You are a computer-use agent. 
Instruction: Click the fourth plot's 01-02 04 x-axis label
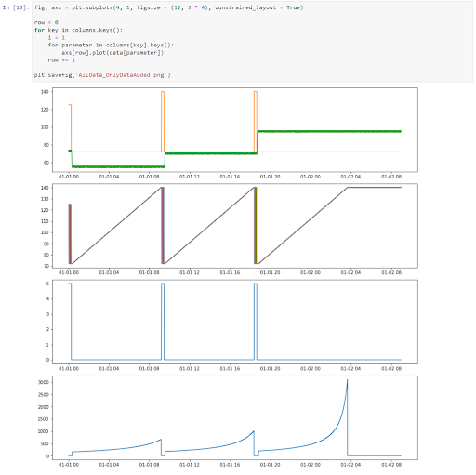coord(350,465)
